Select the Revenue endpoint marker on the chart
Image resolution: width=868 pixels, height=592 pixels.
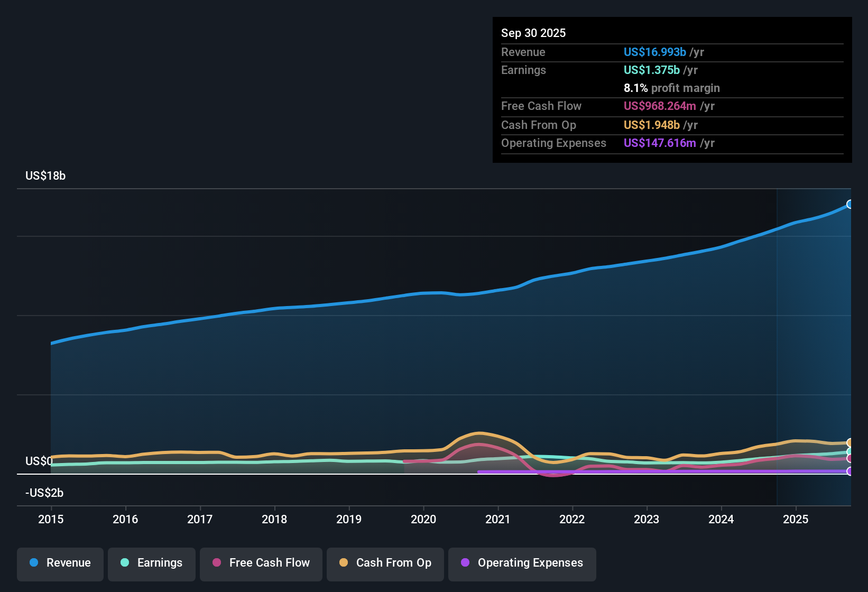pyautogui.click(x=850, y=203)
